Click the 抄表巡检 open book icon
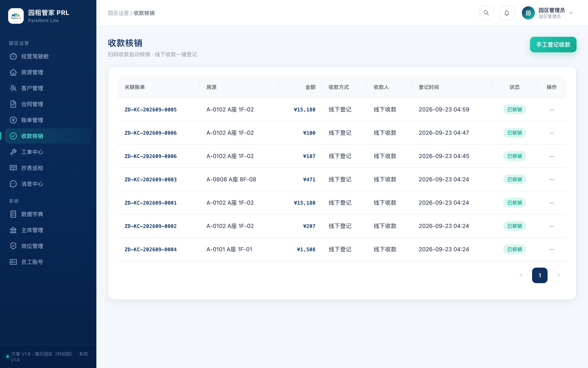The width and height of the screenshot is (588, 368). (x=13, y=168)
